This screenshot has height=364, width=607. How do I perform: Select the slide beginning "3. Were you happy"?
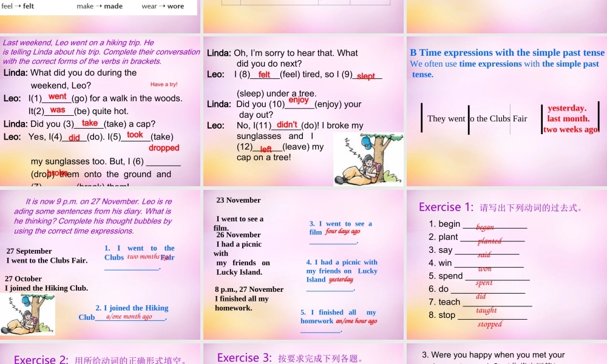coord(506,356)
